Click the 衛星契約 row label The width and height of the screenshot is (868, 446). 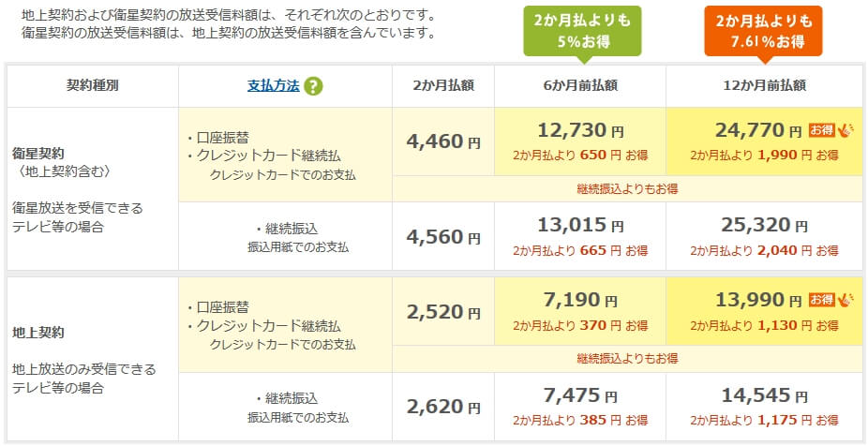click(x=38, y=152)
